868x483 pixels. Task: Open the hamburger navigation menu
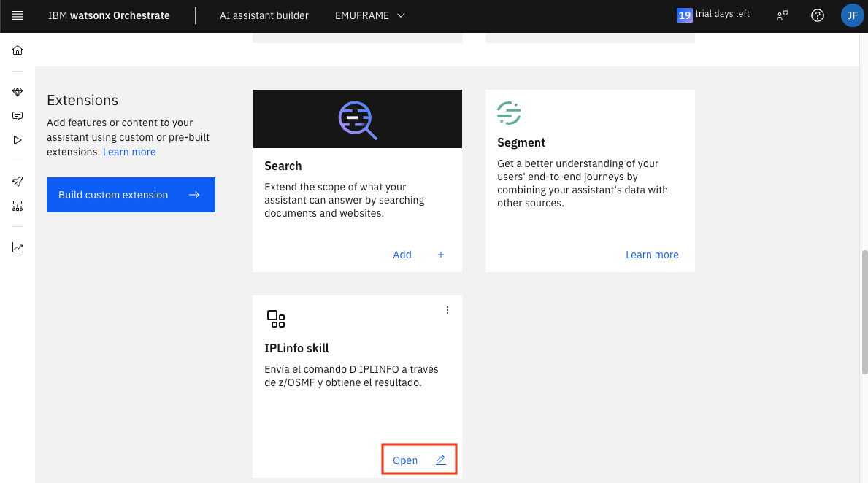point(18,15)
